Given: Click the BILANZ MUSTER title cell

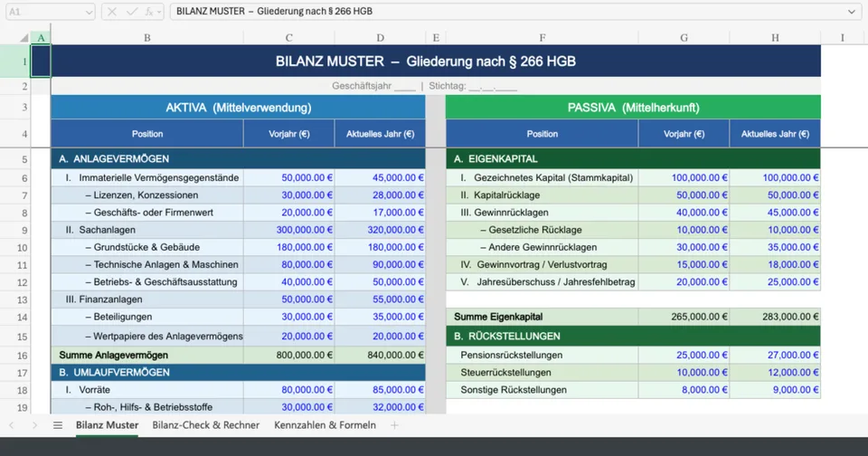Looking at the screenshot, I should click(436, 61).
